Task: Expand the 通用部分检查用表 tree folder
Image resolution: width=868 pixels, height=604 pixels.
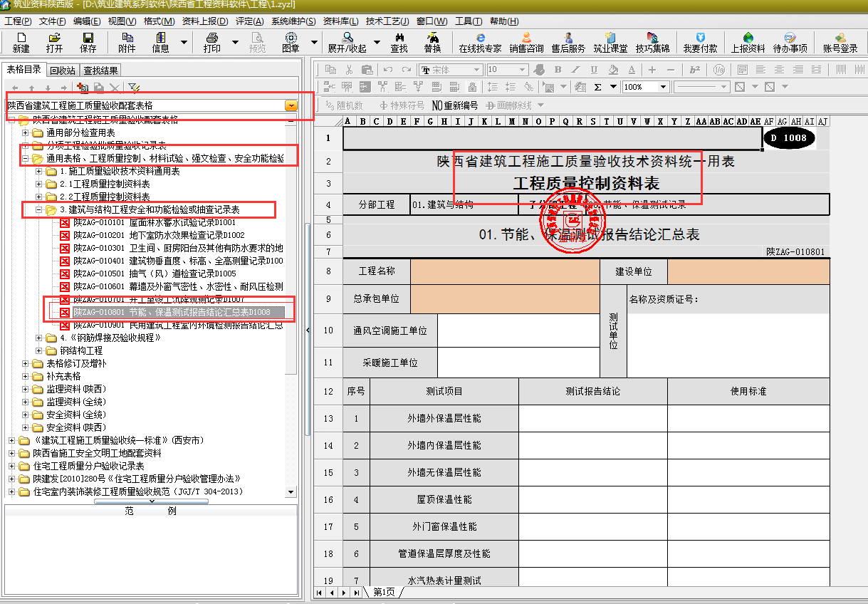Action: coord(26,132)
